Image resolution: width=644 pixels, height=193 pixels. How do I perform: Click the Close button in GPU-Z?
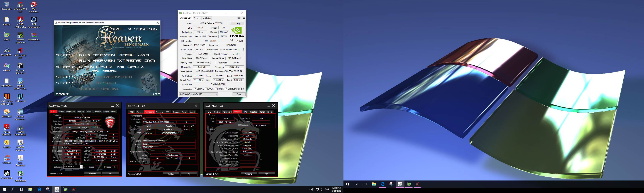(239, 94)
